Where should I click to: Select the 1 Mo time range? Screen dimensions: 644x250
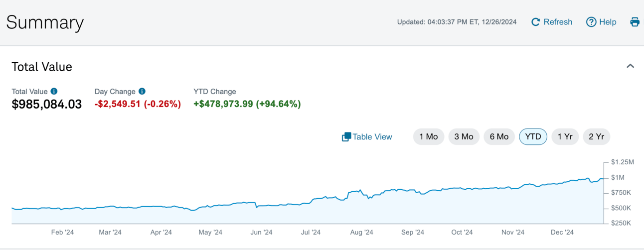[429, 137]
